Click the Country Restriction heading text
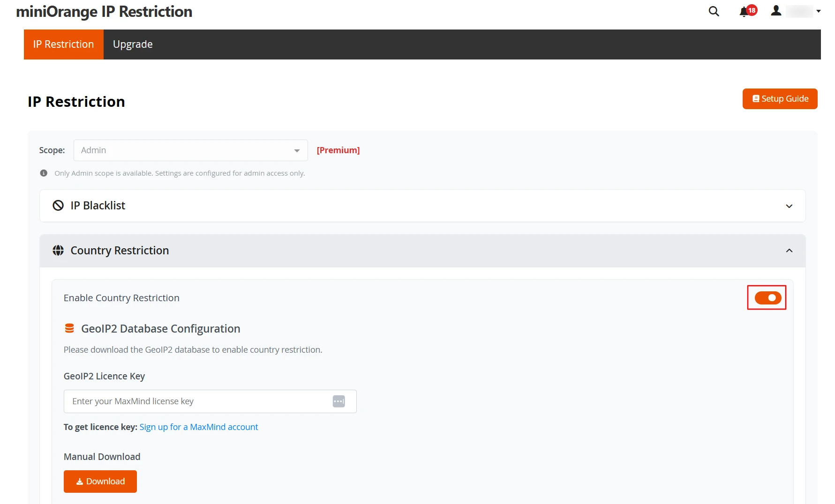This screenshot has width=835, height=504. coord(120,251)
